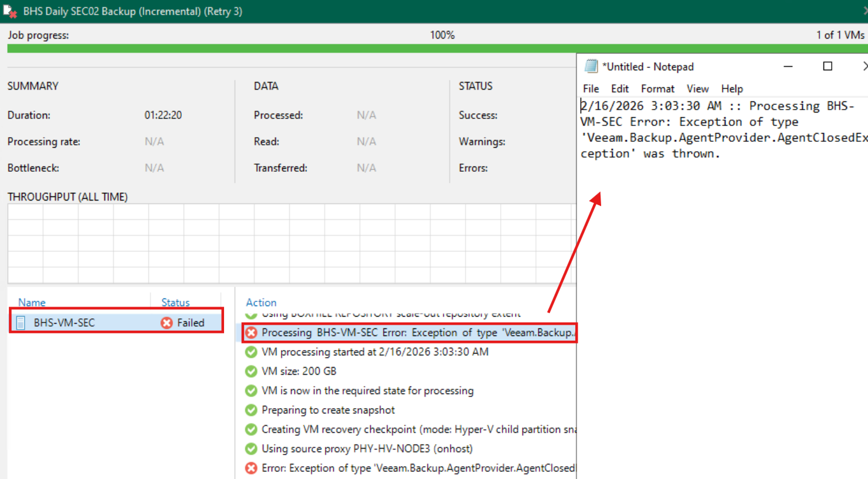Select the BHS-VM-SEC row in VM list
Screen dimensions: 868x479
(116, 322)
